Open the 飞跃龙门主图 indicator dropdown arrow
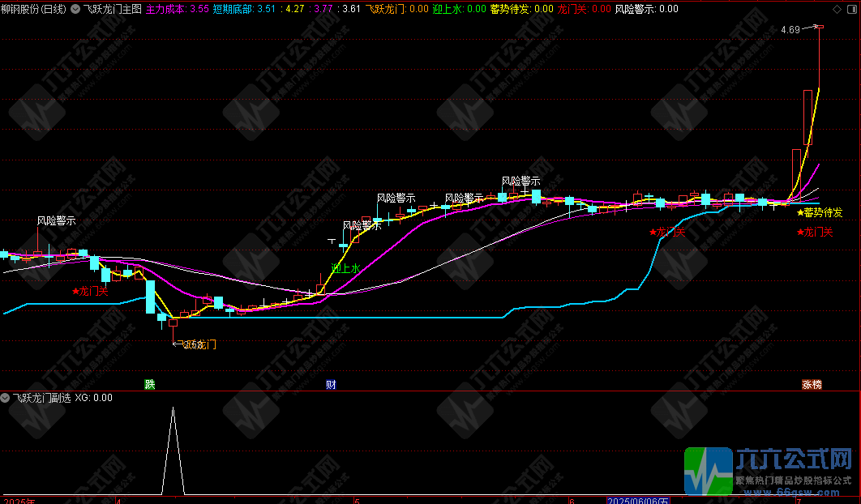861x504 pixels. (x=75, y=9)
